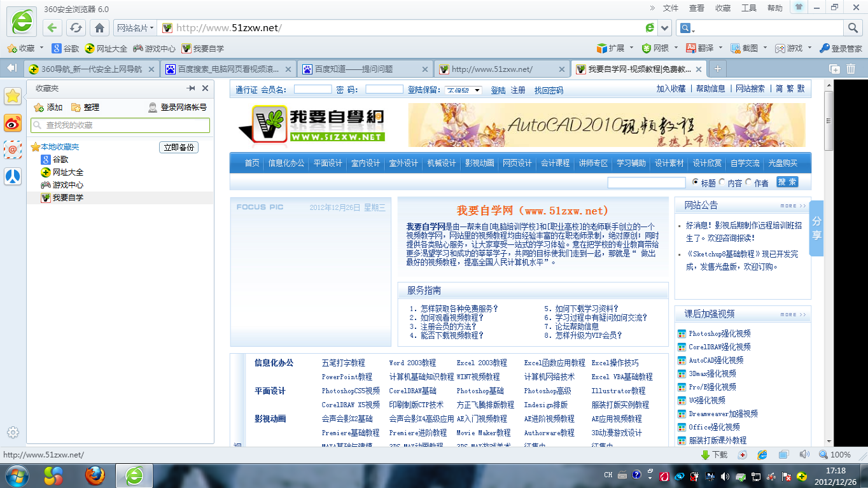Viewport: 868px width, 488px height.
Task: Click the 立即备份 button
Action: pos(179,148)
